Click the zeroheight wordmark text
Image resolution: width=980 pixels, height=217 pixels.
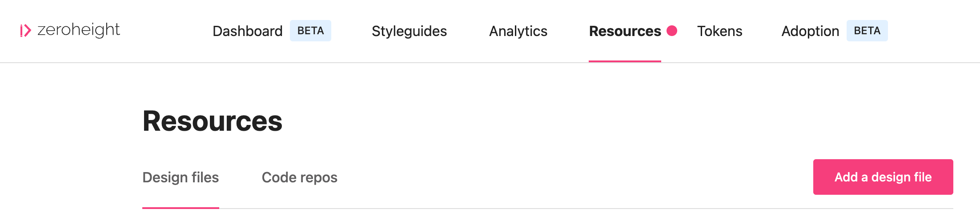[79, 30]
